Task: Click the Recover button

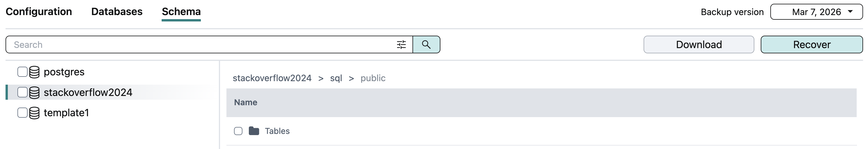Action: pos(811,45)
